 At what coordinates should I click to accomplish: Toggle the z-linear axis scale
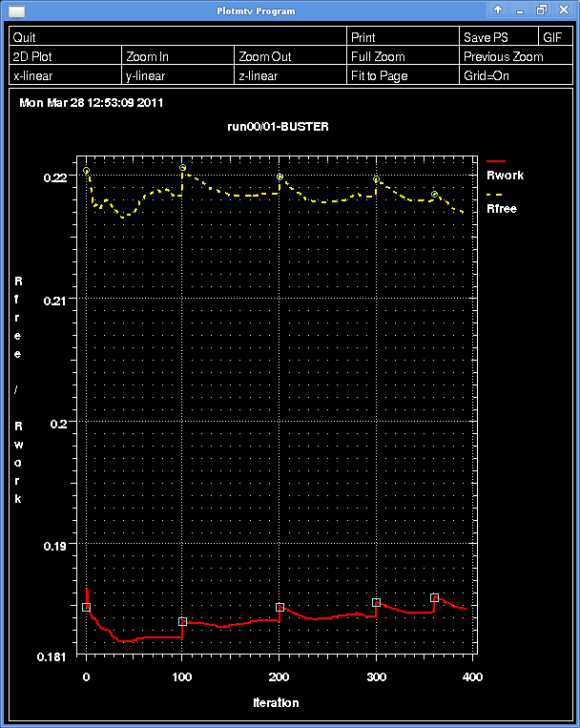[290, 75]
